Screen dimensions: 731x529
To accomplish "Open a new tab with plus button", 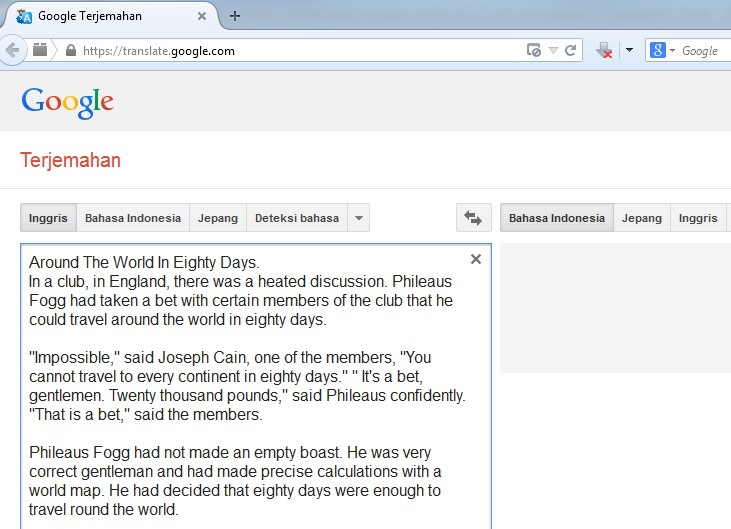I will (235, 16).
